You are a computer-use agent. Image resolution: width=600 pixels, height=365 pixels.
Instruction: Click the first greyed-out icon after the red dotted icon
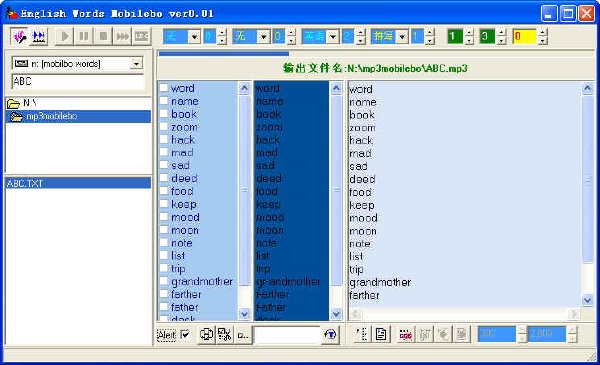point(424,335)
